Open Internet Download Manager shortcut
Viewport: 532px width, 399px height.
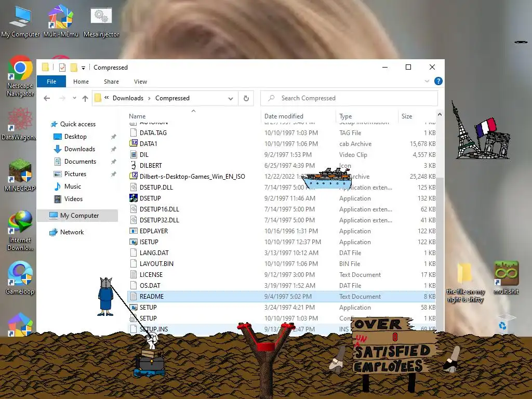(x=20, y=231)
